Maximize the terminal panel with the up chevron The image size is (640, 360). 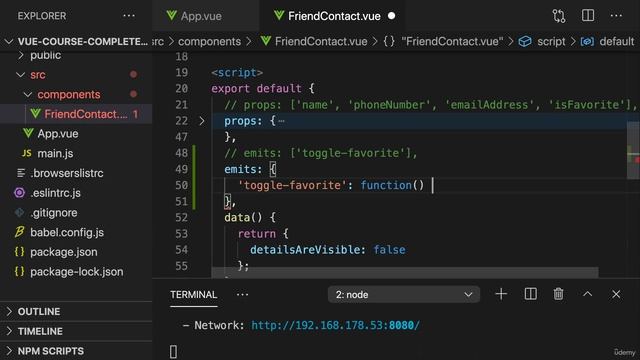coord(587,294)
